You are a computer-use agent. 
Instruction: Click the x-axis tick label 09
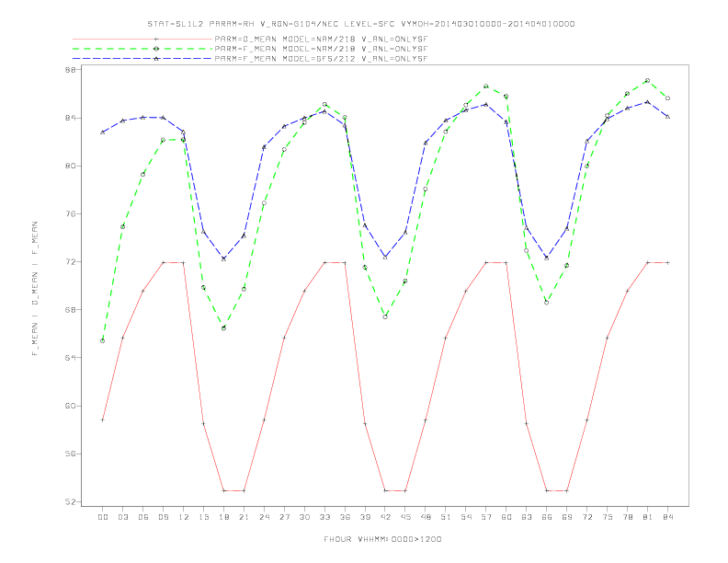[x=163, y=517]
